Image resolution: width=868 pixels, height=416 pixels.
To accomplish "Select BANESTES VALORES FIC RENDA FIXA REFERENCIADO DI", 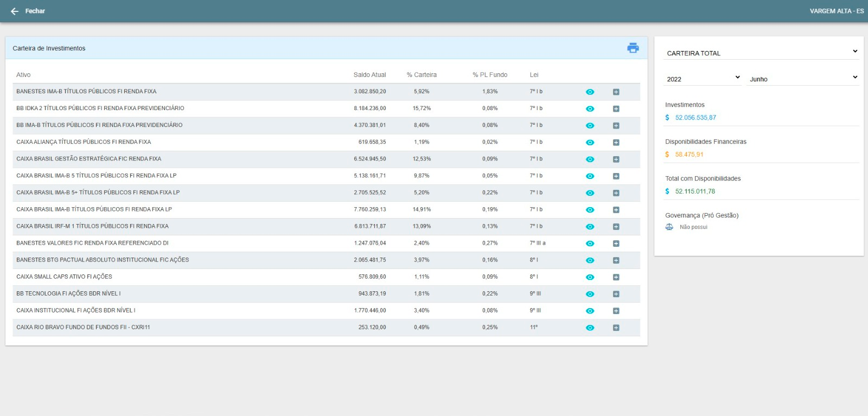I will tap(92, 243).
